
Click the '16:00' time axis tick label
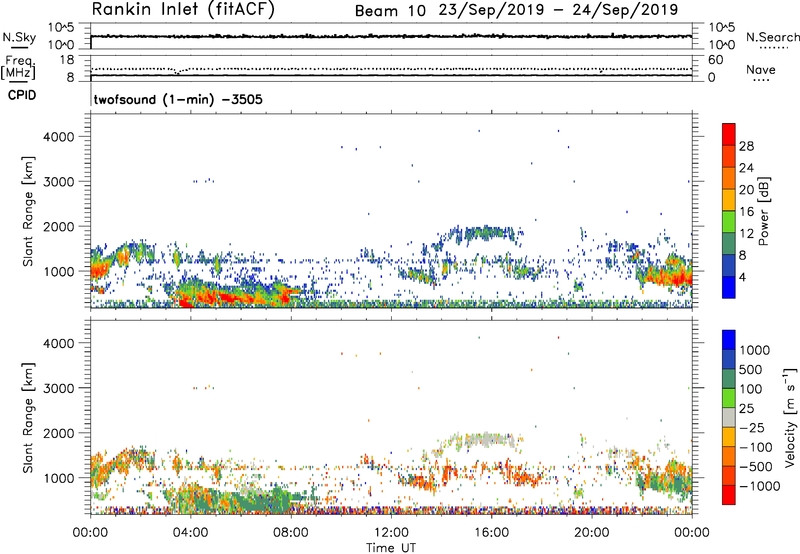(491, 533)
